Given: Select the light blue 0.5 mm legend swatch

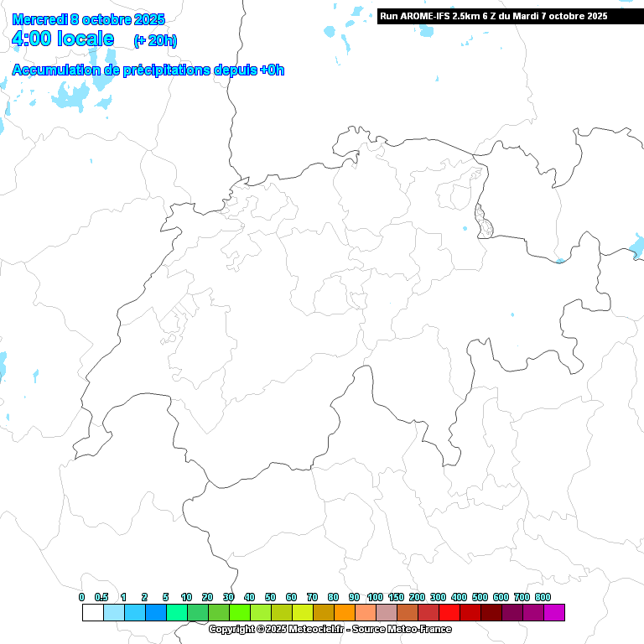Looking at the screenshot, I should tap(113, 613).
